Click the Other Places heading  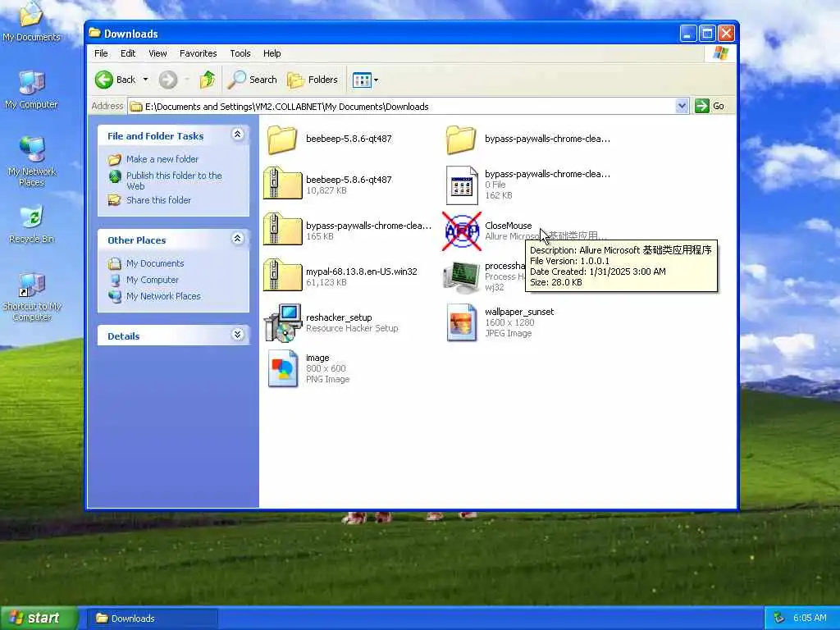coord(137,240)
